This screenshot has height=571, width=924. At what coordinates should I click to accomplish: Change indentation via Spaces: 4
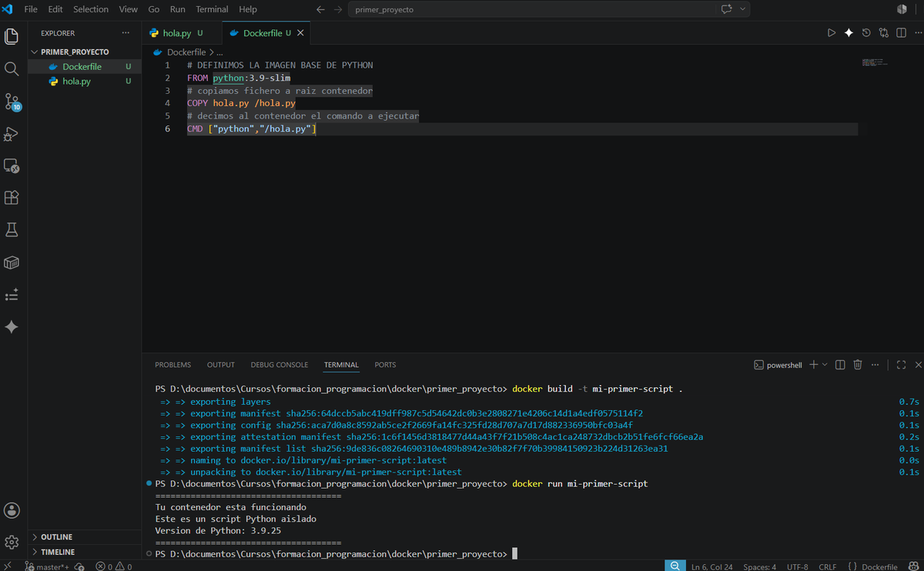[x=759, y=566]
